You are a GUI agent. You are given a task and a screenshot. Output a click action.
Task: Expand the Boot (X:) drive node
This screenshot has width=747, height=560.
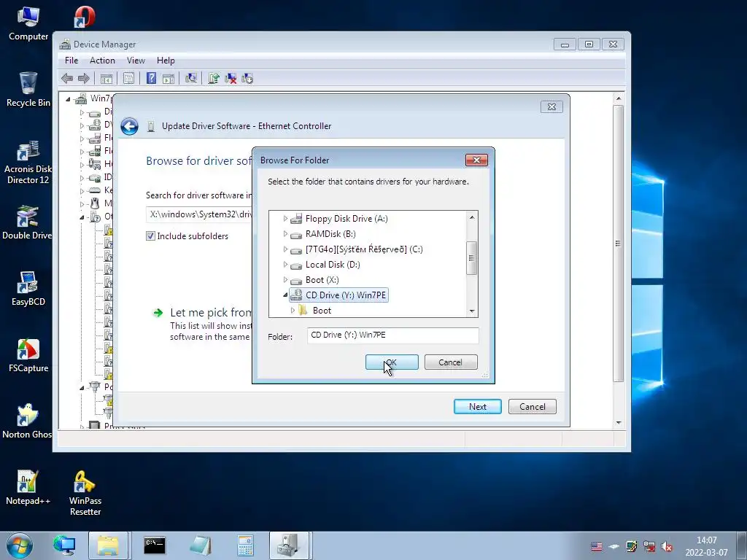point(285,280)
